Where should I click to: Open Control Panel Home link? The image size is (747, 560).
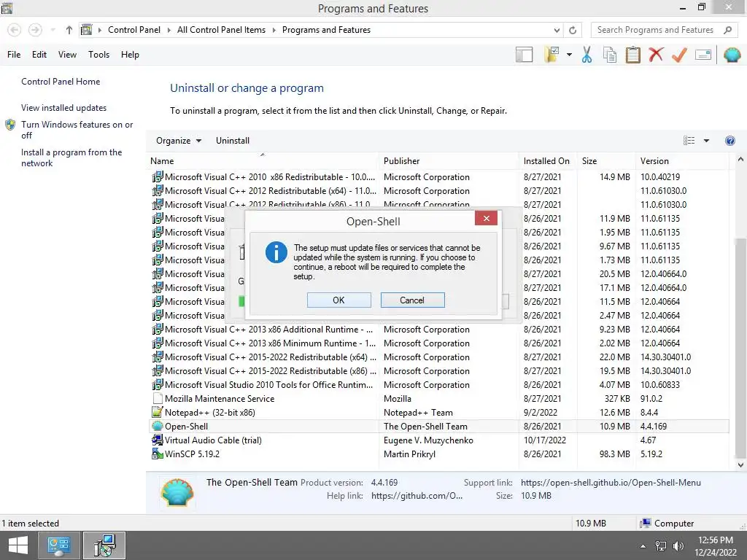point(61,82)
